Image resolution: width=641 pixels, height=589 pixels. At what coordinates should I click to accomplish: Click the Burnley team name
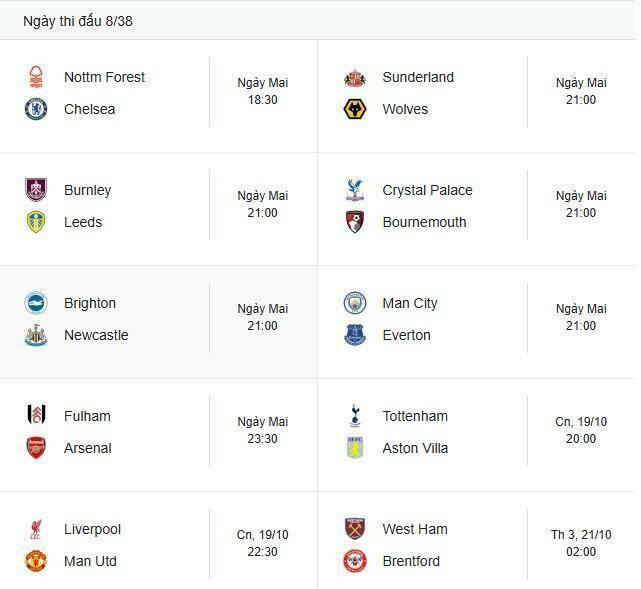click(88, 190)
